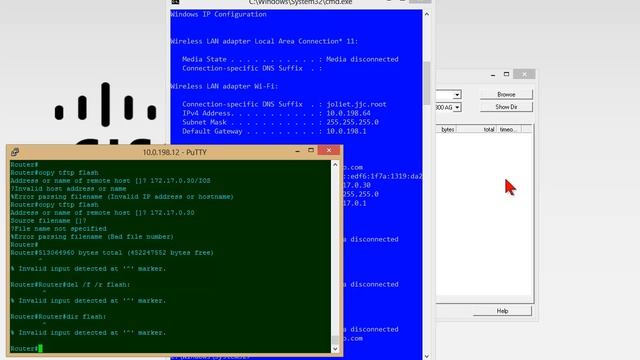Click '513064960 bytes total' line in PuTTY
The height and width of the screenshot is (360, 640).
[112, 253]
